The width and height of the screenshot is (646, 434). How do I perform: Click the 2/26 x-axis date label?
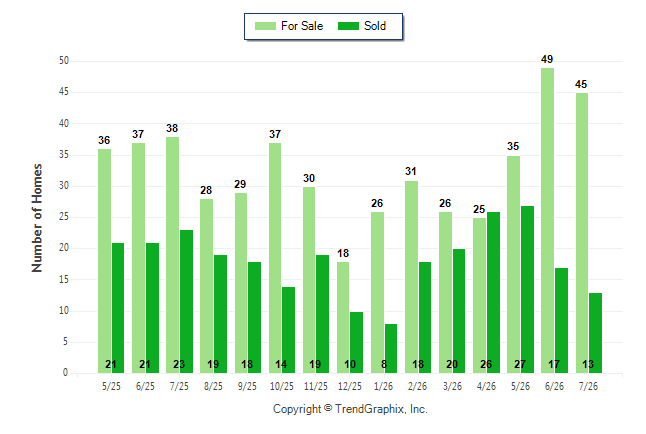coord(417,386)
